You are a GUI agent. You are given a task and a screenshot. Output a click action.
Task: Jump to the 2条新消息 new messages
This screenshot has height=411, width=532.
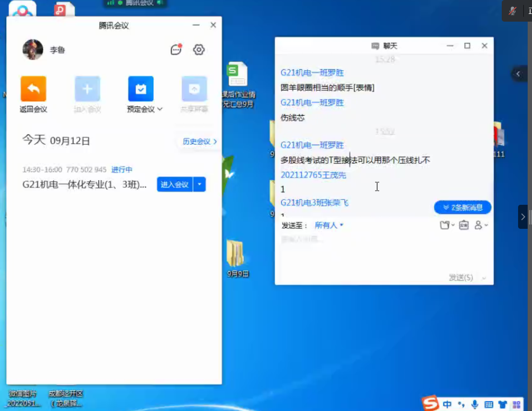[462, 207]
